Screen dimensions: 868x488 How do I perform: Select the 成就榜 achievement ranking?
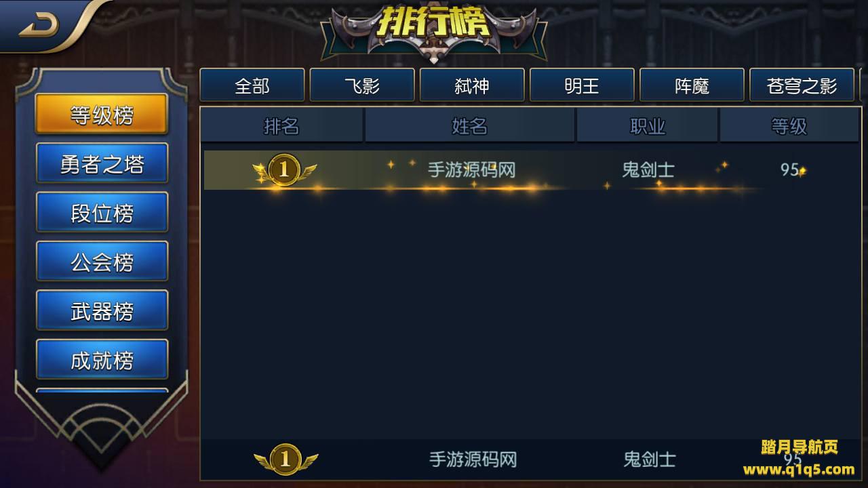pos(102,360)
